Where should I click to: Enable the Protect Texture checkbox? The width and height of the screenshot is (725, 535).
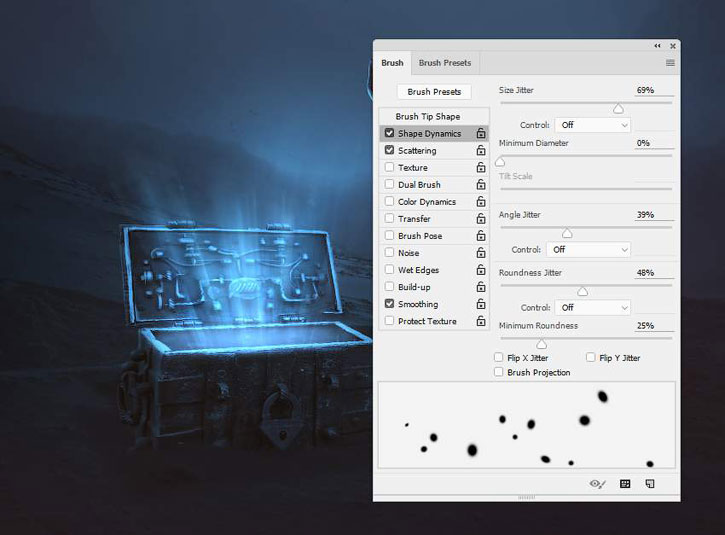389,320
